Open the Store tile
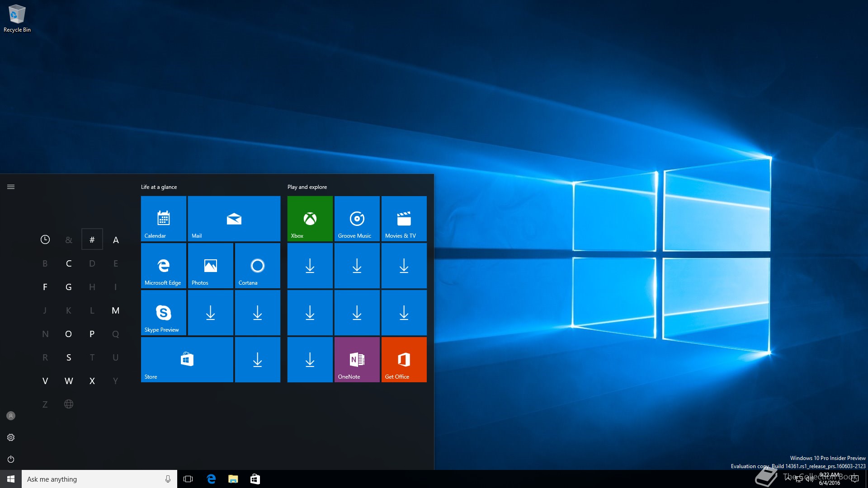 pyautogui.click(x=187, y=360)
